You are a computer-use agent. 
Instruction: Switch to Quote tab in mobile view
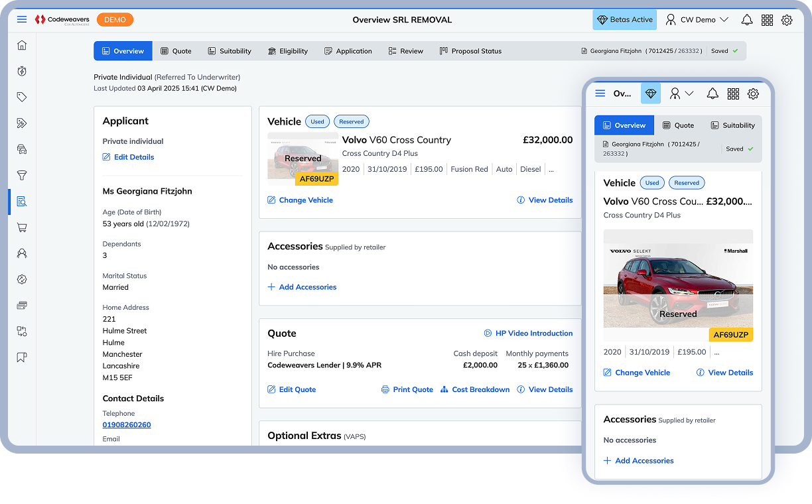[678, 125]
